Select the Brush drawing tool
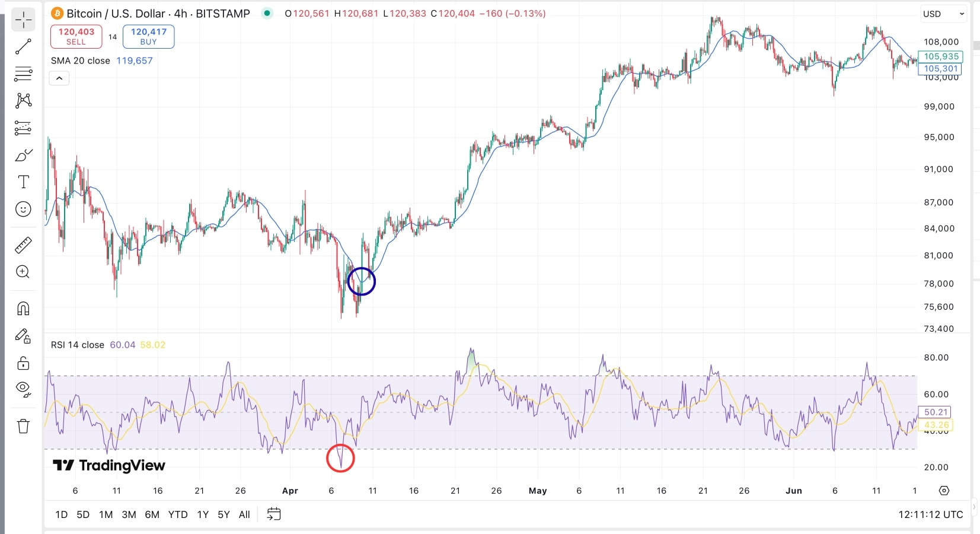 pyautogui.click(x=23, y=155)
